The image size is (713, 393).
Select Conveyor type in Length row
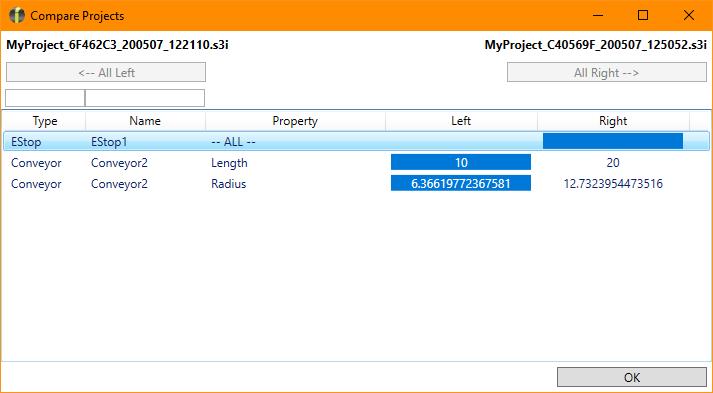pyautogui.click(x=36, y=163)
